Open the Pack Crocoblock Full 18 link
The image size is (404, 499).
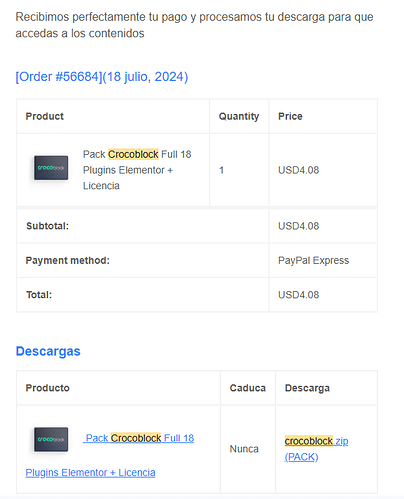coord(140,438)
